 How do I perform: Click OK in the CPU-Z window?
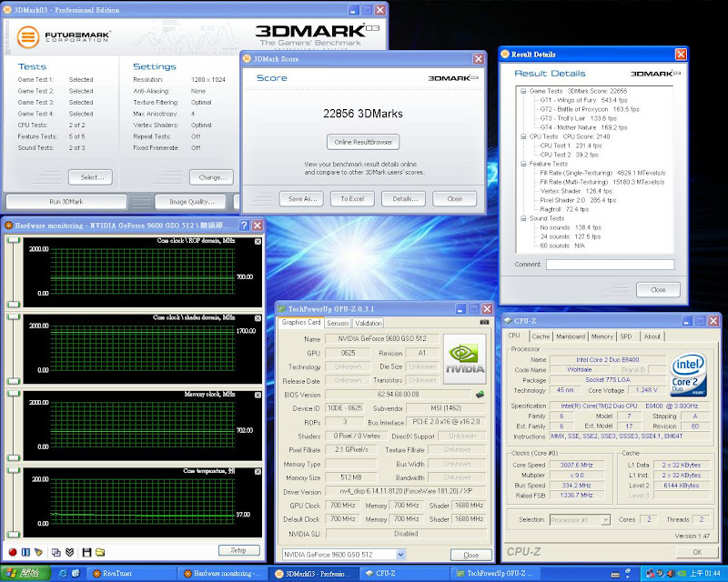(x=697, y=552)
